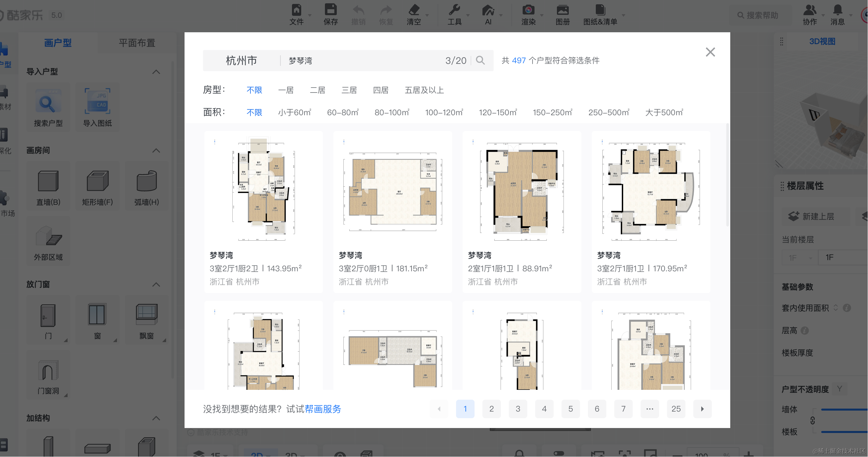Open the 消息 notification bell

coord(838,10)
